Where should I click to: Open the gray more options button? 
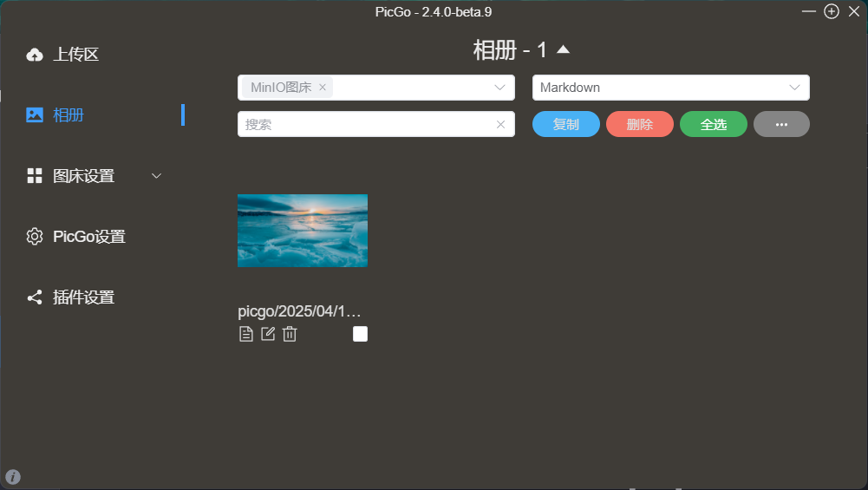coord(781,124)
